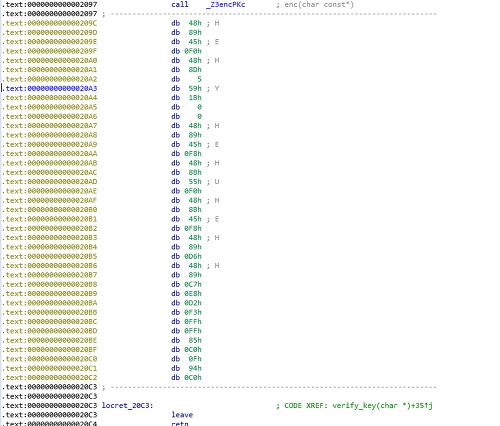Click the byte value 5 at 20A2
The image size is (500, 426).
(199, 79)
